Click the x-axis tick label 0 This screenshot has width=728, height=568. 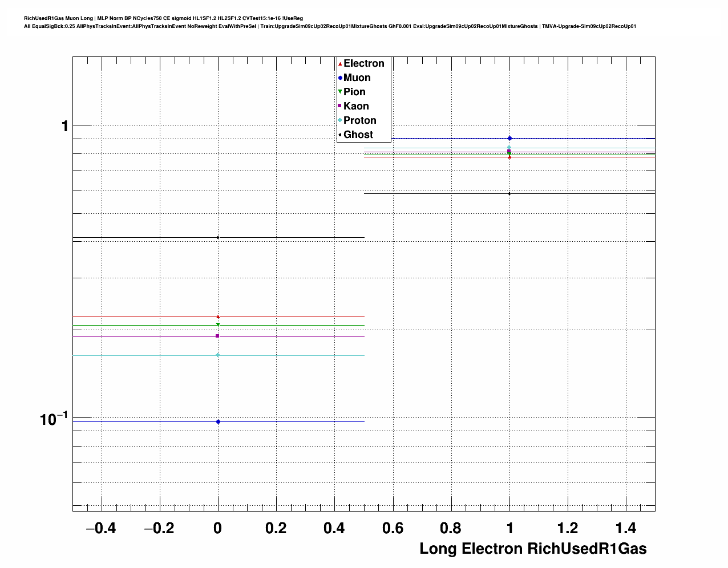[x=218, y=528]
